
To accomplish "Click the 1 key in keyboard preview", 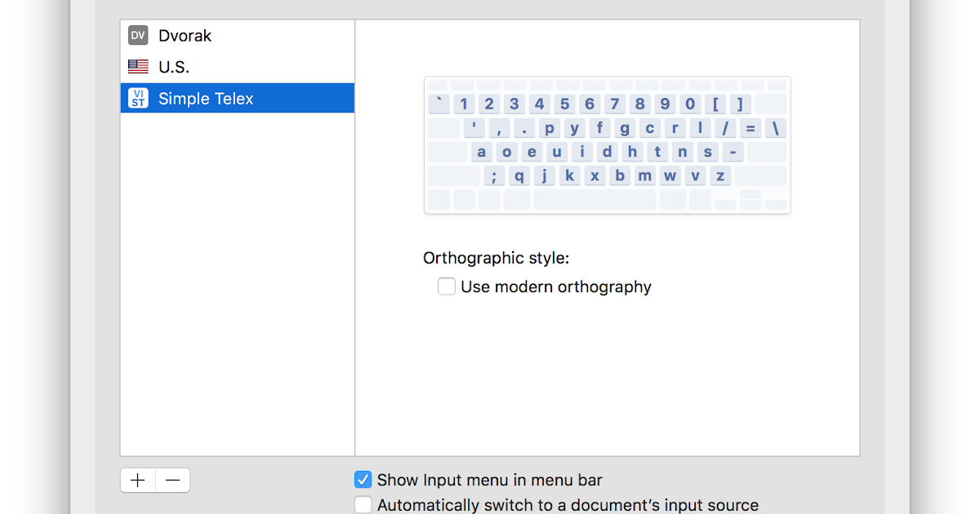I will click(x=464, y=104).
